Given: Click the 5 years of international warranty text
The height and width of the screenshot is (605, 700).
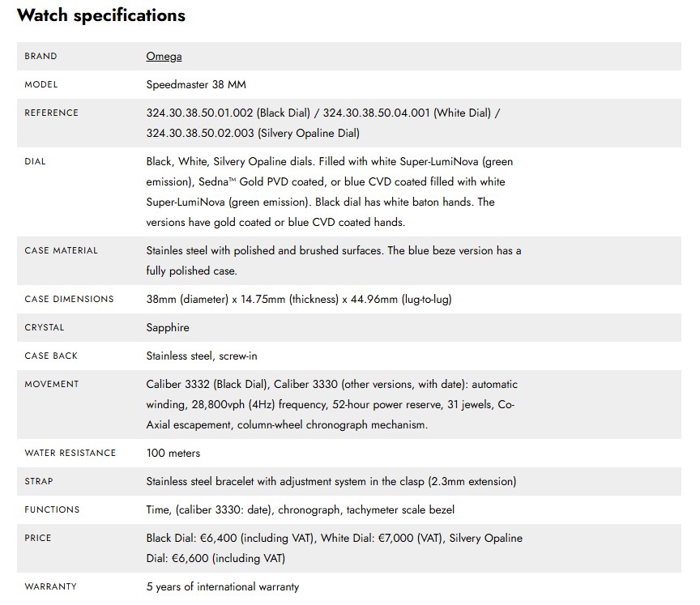Looking at the screenshot, I should pyautogui.click(x=222, y=586).
